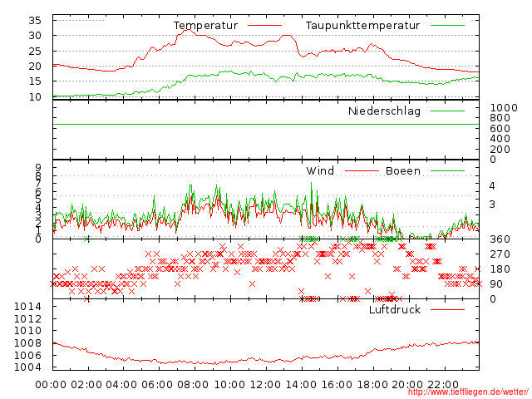Click the 15 temperature axis label
Image resolution: width=532 pixels, height=399 pixels.
pos(35,81)
